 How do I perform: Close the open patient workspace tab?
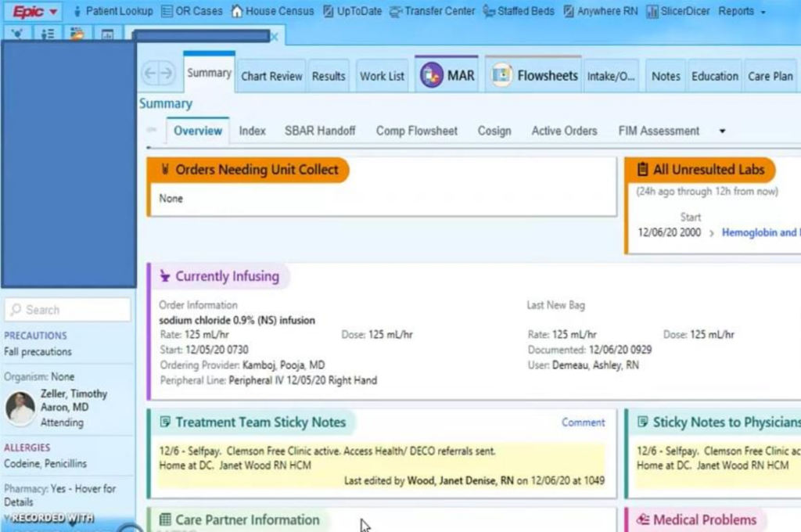(x=275, y=36)
